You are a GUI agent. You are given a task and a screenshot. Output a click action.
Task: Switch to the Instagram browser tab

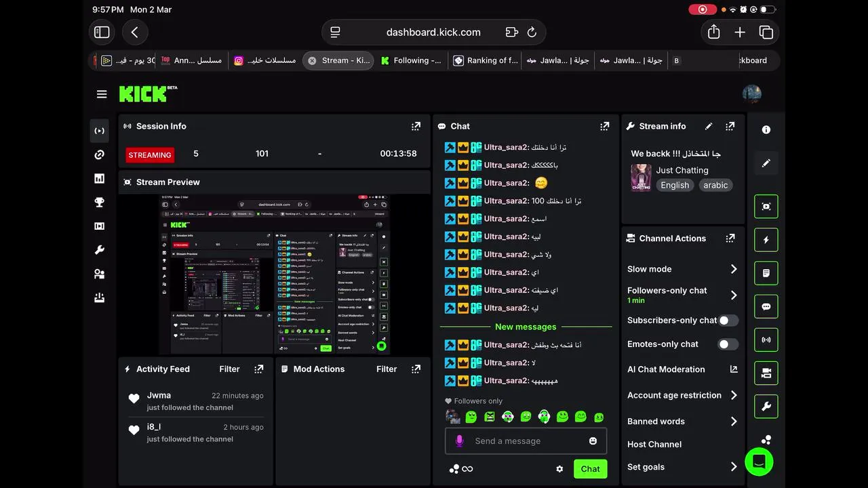click(264, 60)
